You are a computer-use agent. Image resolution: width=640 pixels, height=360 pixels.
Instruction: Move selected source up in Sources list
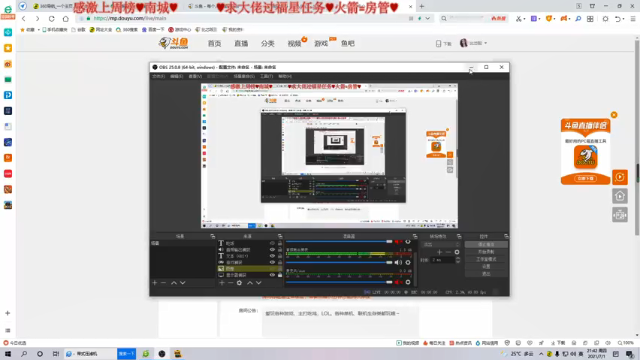coord(250,282)
